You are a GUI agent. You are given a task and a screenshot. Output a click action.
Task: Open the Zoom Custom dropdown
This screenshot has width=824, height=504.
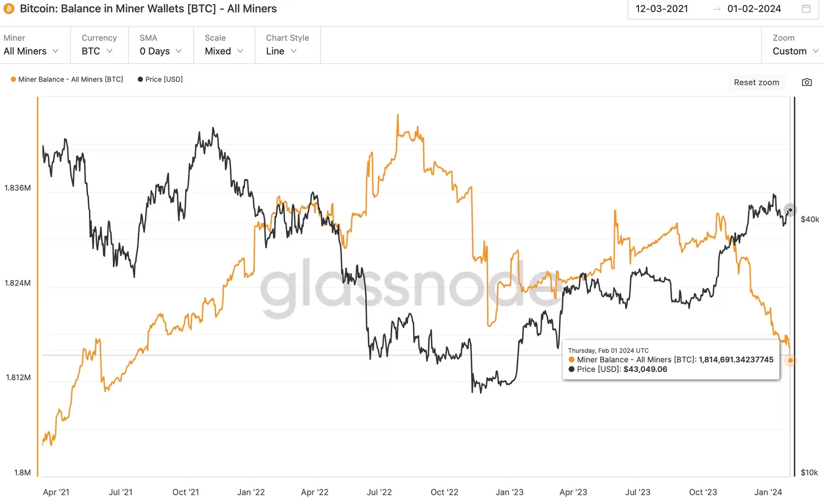pyautogui.click(x=795, y=51)
